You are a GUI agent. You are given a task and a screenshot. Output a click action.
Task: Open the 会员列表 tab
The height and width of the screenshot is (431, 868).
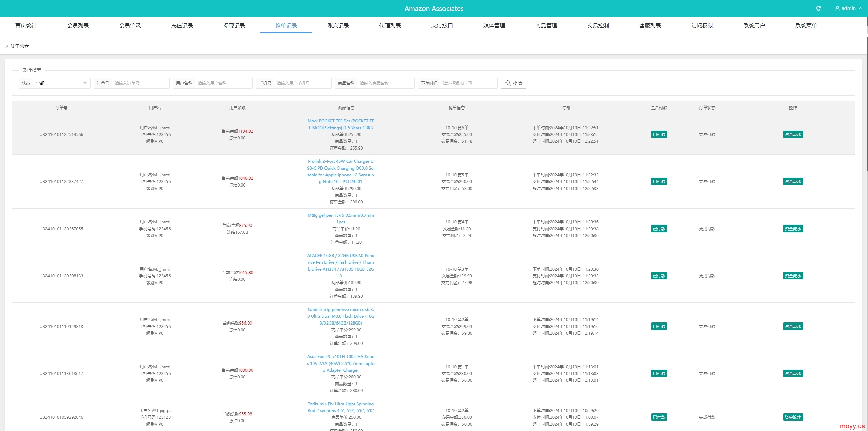tap(78, 25)
